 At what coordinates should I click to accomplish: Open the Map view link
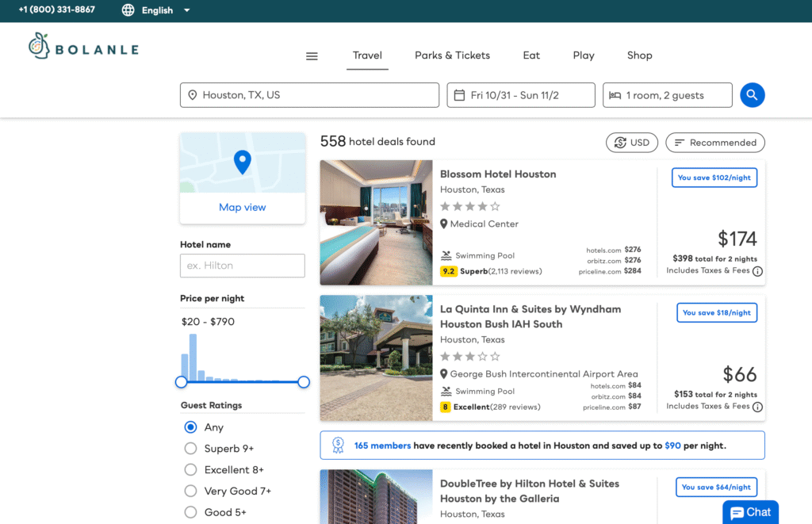(x=243, y=207)
